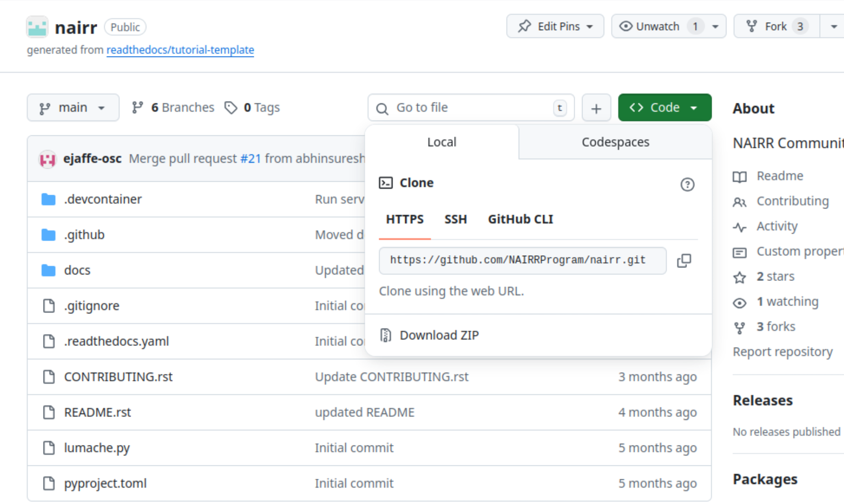The image size is (844, 504).
Task: Open the ejaffe-osc profile link
Action: point(92,159)
